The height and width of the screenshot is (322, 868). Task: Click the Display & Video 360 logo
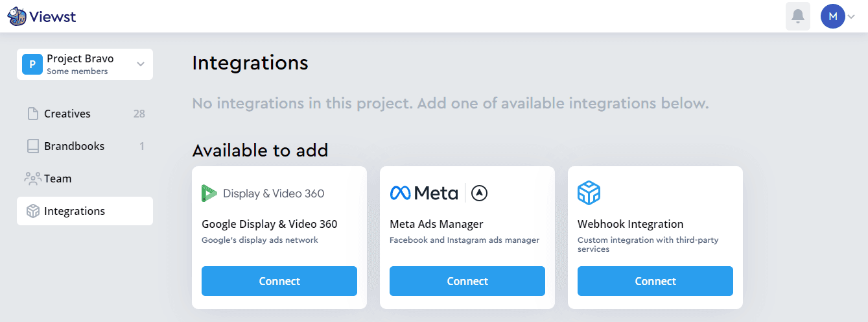tap(263, 193)
